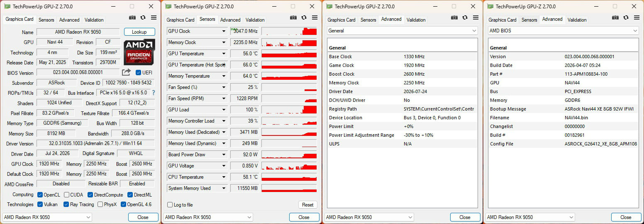This screenshot has height=224, width=644.
Task: Click Bus Interface question mark help icon
Action: click(153, 93)
